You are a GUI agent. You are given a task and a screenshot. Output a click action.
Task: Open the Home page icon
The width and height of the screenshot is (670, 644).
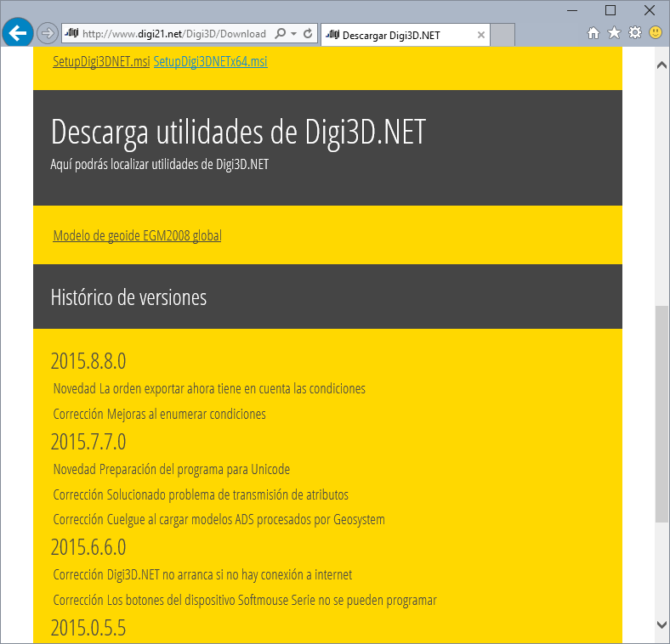(x=595, y=33)
